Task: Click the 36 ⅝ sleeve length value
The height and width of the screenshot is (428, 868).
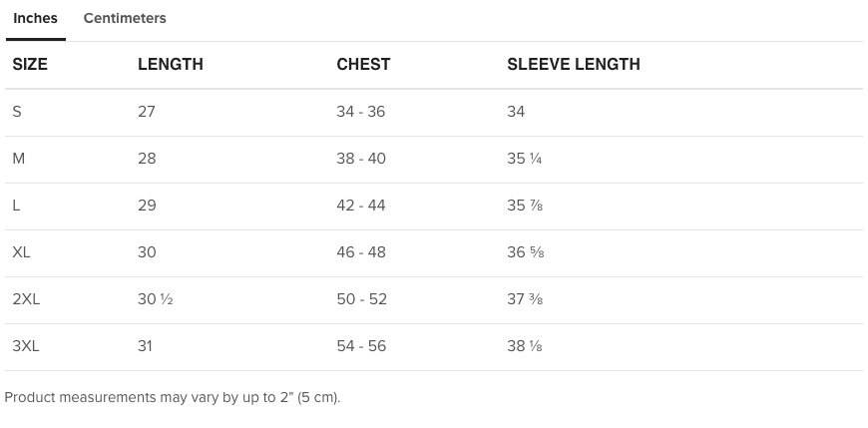Action: click(526, 252)
